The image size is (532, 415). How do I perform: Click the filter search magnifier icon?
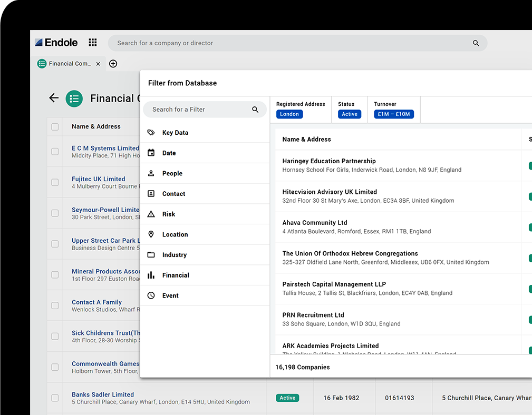tap(255, 110)
